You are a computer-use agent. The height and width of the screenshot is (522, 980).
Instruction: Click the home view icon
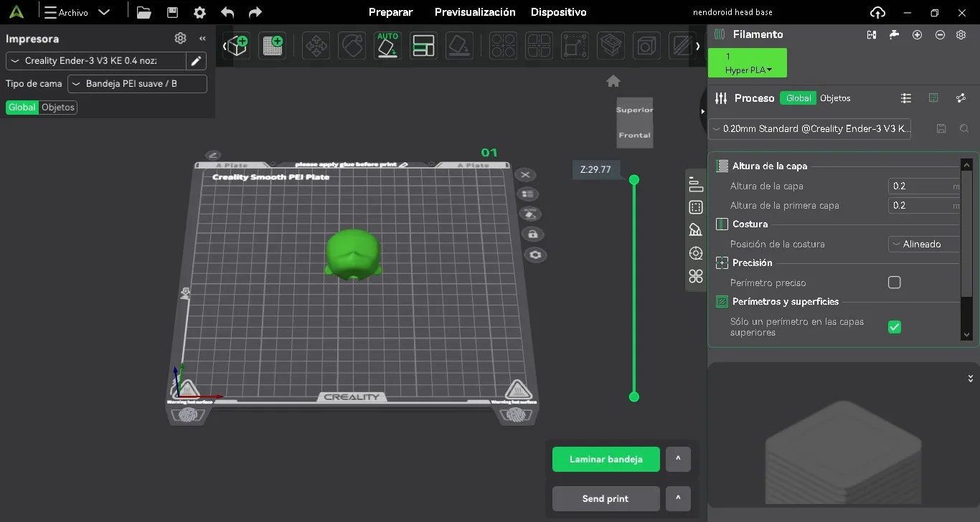[x=613, y=81]
